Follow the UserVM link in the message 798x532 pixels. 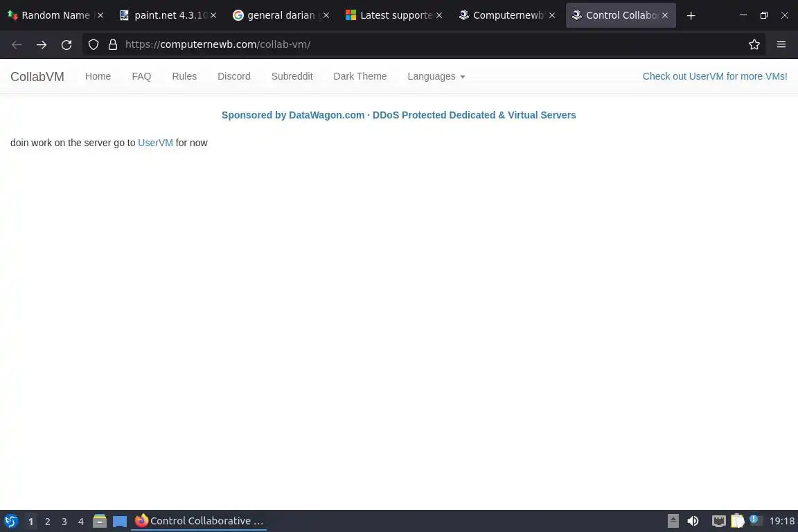tap(155, 143)
